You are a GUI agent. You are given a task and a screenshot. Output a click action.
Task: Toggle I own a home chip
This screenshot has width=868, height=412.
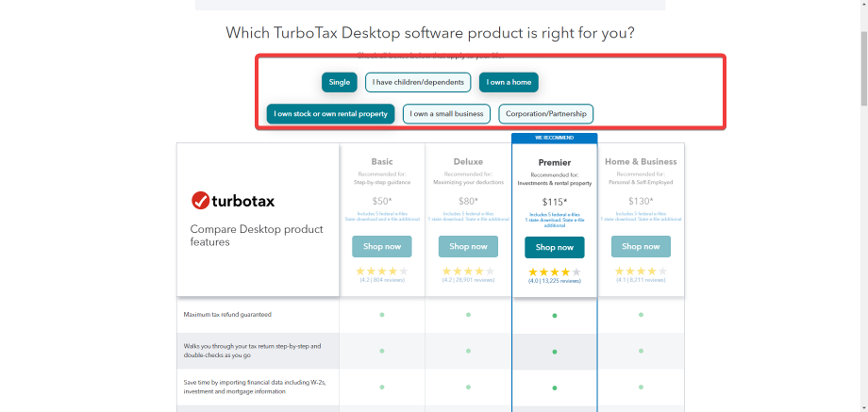coord(509,82)
